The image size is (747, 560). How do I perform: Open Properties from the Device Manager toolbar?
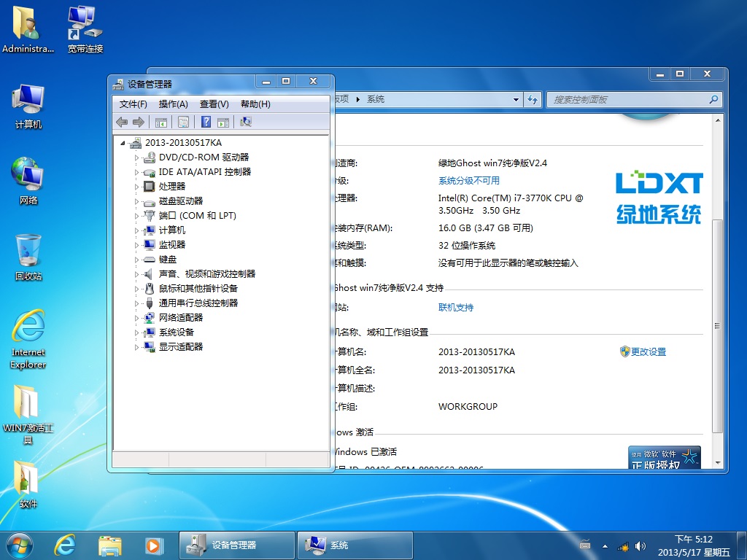pos(183,122)
